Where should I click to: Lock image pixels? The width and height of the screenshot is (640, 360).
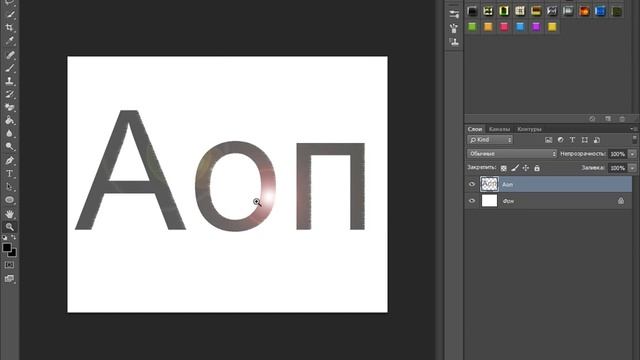point(515,168)
